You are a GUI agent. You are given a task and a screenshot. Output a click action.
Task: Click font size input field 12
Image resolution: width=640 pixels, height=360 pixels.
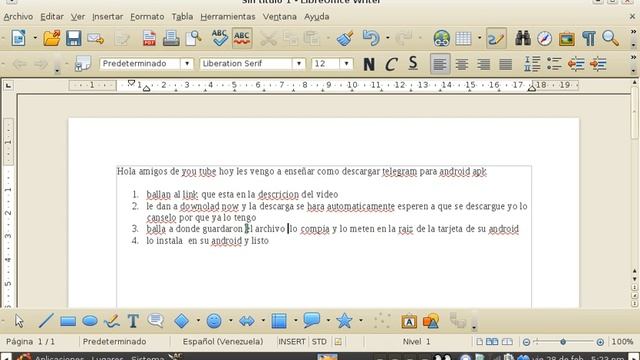pos(326,64)
